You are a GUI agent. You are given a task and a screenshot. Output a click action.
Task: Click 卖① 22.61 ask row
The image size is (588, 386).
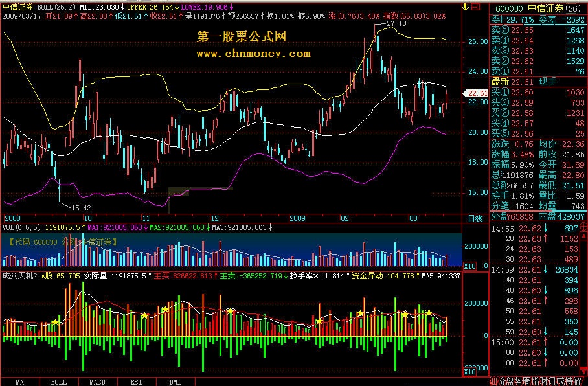(x=538, y=71)
